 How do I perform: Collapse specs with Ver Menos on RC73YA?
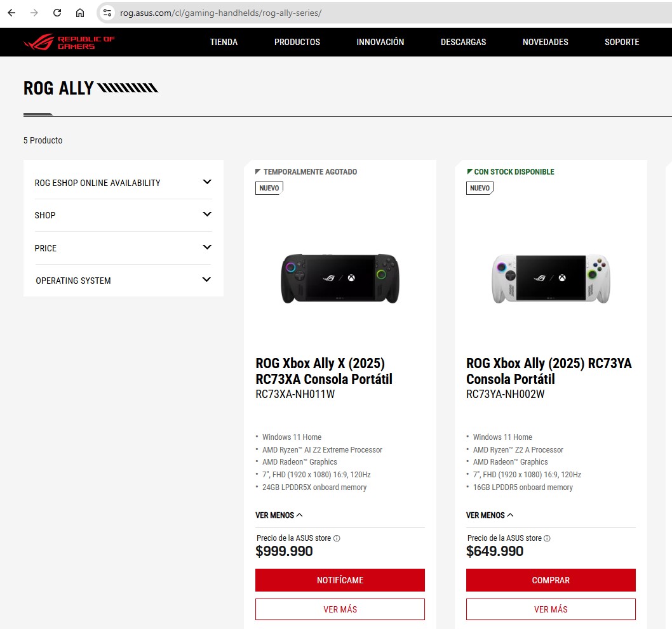click(x=490, y=515)
